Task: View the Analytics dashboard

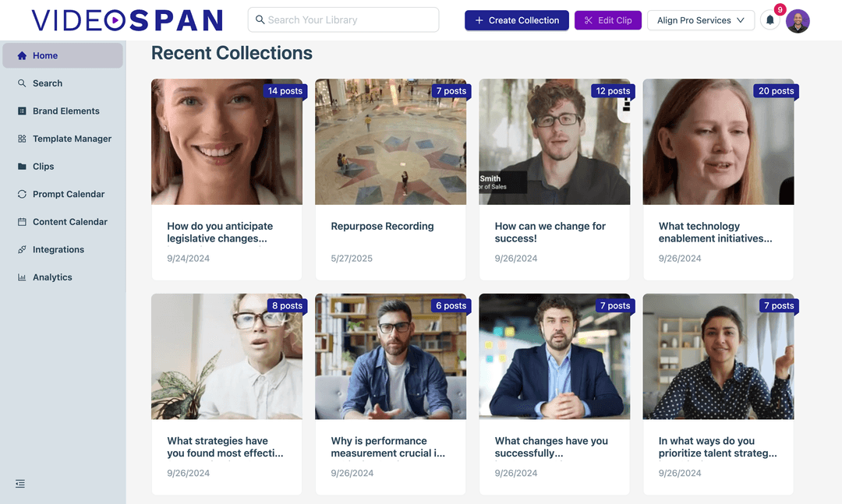Action: pyautogui.click(x=52, y=277)
